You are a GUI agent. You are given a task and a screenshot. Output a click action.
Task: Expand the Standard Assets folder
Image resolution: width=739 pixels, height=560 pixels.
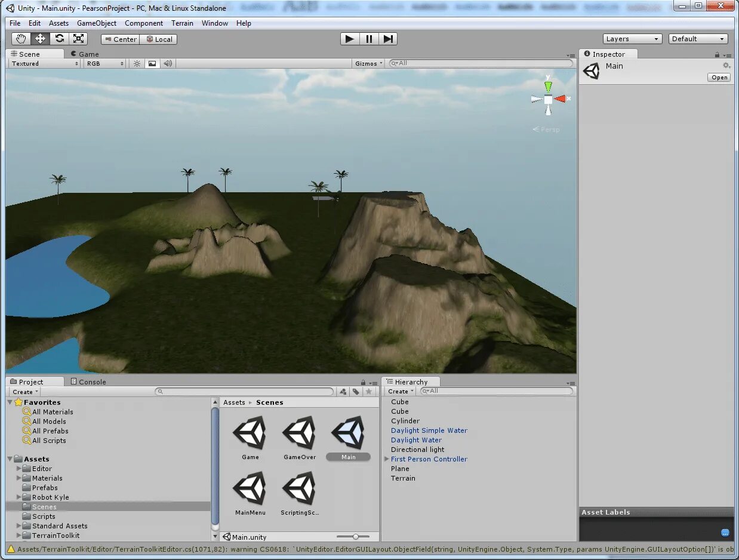tap(19, 526)
